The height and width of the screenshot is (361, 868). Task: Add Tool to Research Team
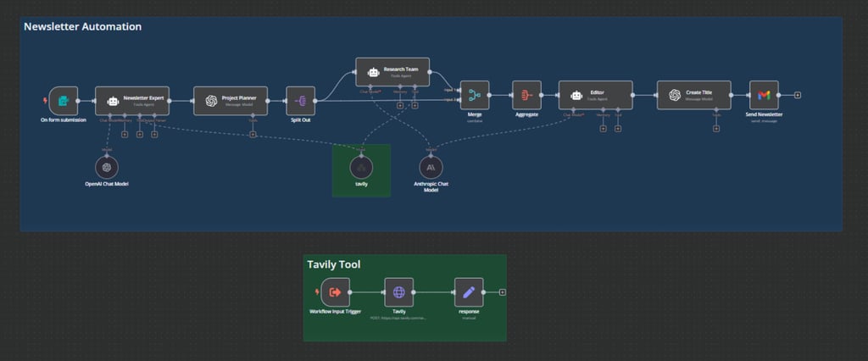coord(415,105)
